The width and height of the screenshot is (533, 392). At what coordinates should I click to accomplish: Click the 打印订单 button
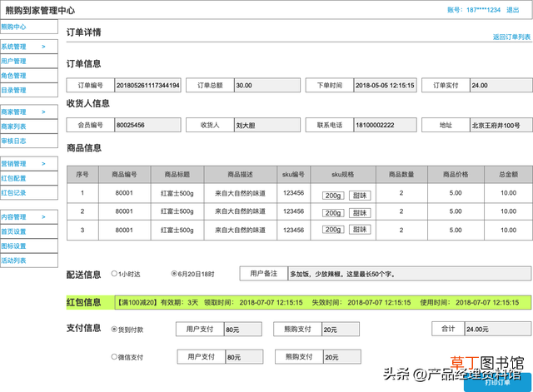[x=497, y=382]
